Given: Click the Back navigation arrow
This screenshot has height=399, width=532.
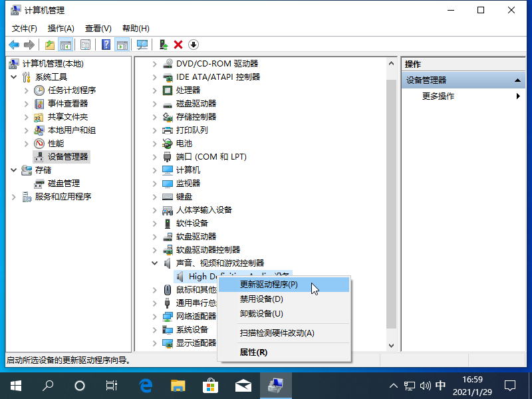Looking at the screenshot, I should tap(15, 44).
